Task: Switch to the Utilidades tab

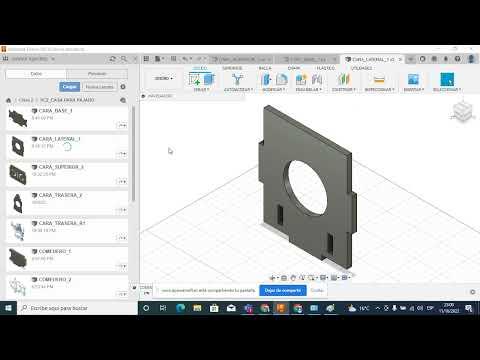Action: (x=361, y=68)
